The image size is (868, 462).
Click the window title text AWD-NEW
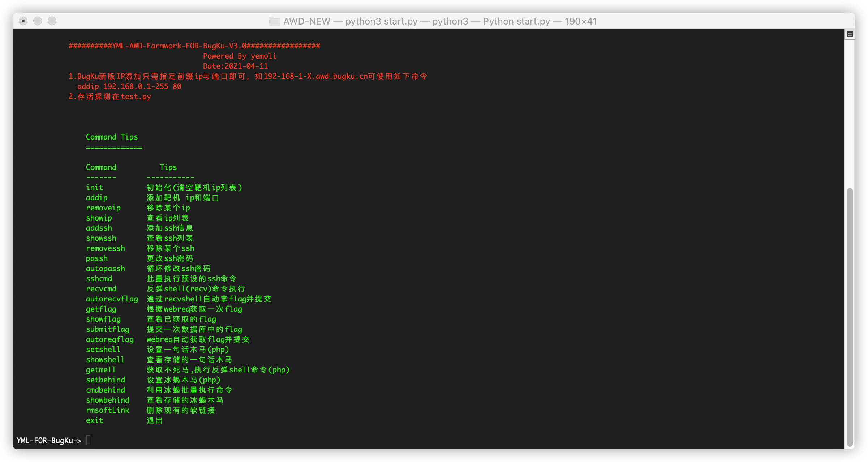[307, 21]
